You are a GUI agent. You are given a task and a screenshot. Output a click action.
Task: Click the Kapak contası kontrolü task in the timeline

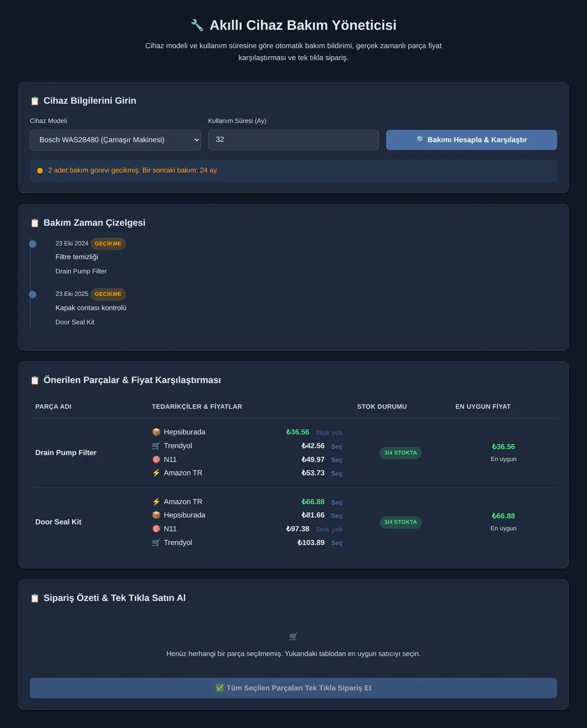point(91,308)
